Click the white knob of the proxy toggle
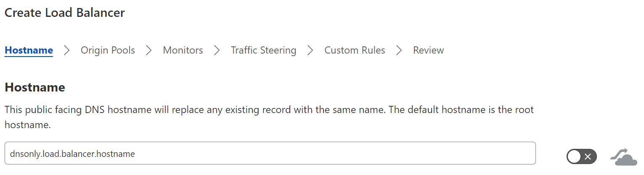644x175 pixels. (x=575, y=157)
